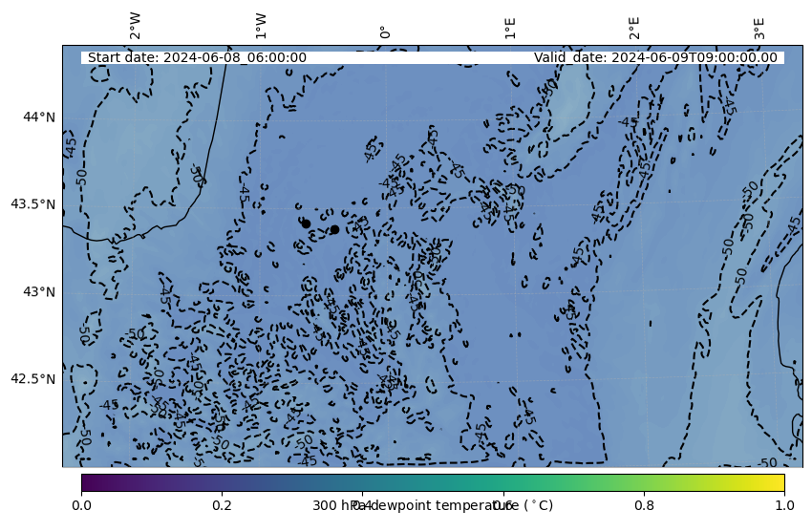The image size is (812, 532).
Task: Select the 42.5°N latitude tick label
Action: point(32,379)
